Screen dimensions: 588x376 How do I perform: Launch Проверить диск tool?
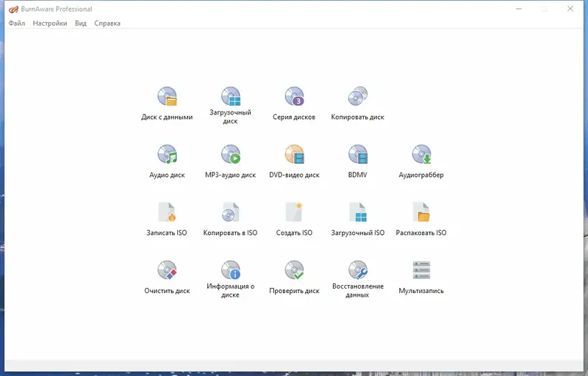pyautogui.click(x=294, y=278)
